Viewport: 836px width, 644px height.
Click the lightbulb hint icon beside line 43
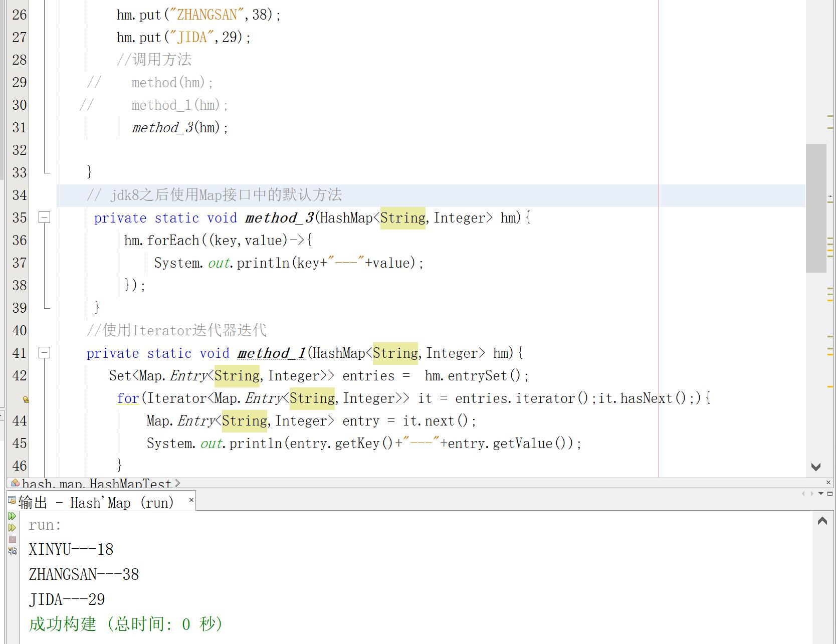click(x=26, y=399)
